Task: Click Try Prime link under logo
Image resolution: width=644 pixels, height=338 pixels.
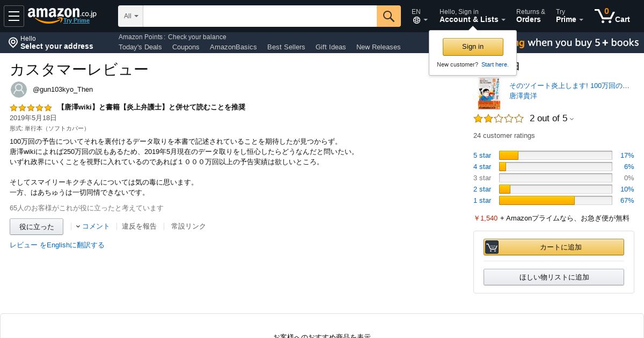Action: click(76, 20)
